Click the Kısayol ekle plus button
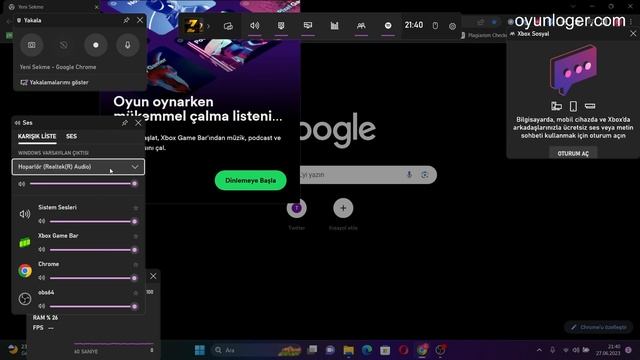Viewport: 640px width, 360px height. (x=343, y=208)
